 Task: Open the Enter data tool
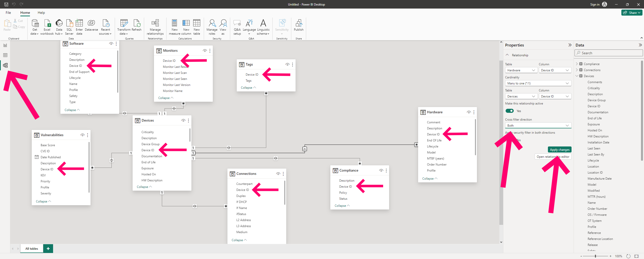tap(79, 27)
